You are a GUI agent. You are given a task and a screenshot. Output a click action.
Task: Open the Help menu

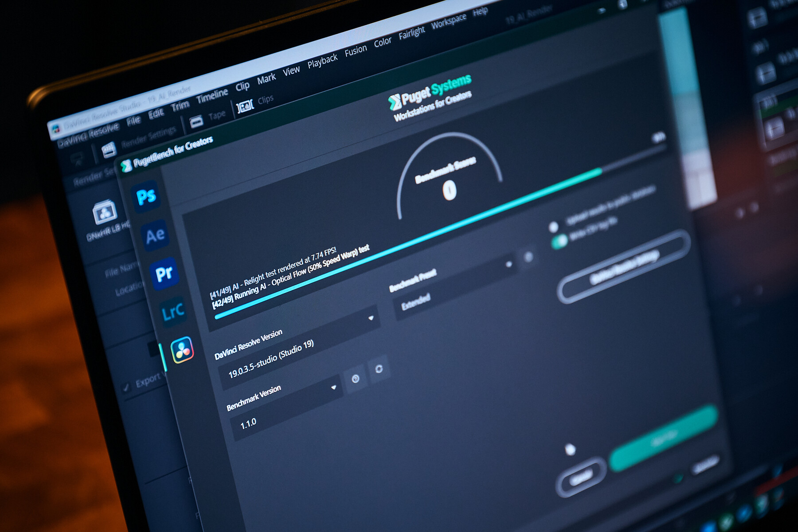pyautogui.click(x=480, y=12)
